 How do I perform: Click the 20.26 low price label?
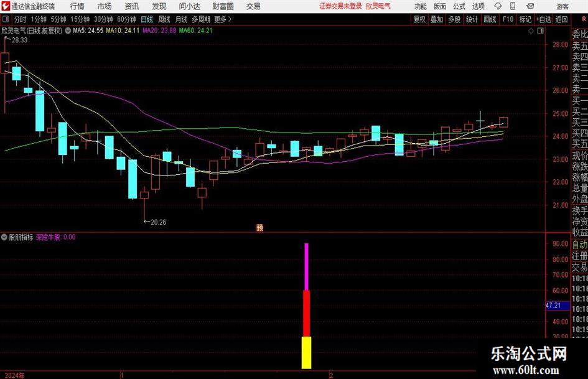coord(158,222)
